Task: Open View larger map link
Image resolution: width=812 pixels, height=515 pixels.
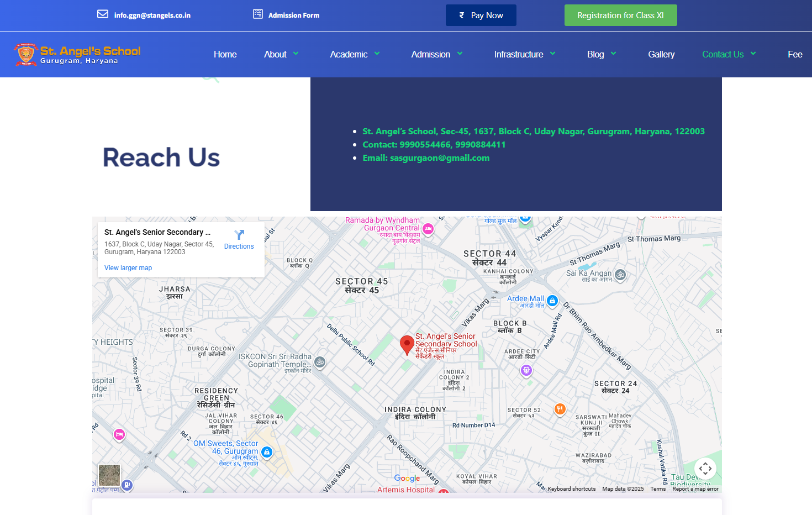Action: click(x=128, y=267)
